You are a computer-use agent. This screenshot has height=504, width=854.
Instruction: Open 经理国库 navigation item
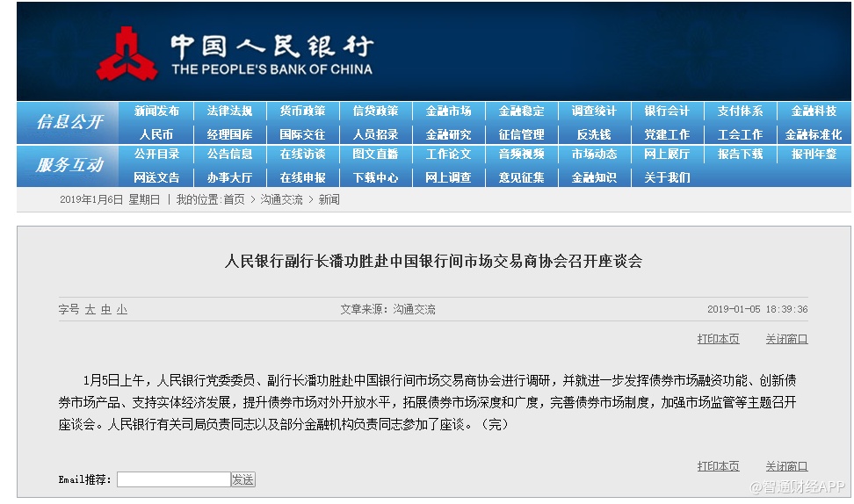(229, 134)
